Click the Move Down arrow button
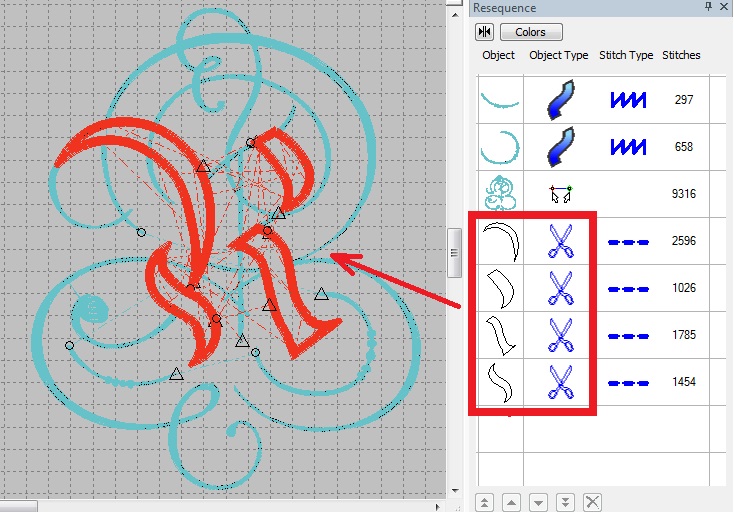Screen dimensions: 734x512 point(538,502)
